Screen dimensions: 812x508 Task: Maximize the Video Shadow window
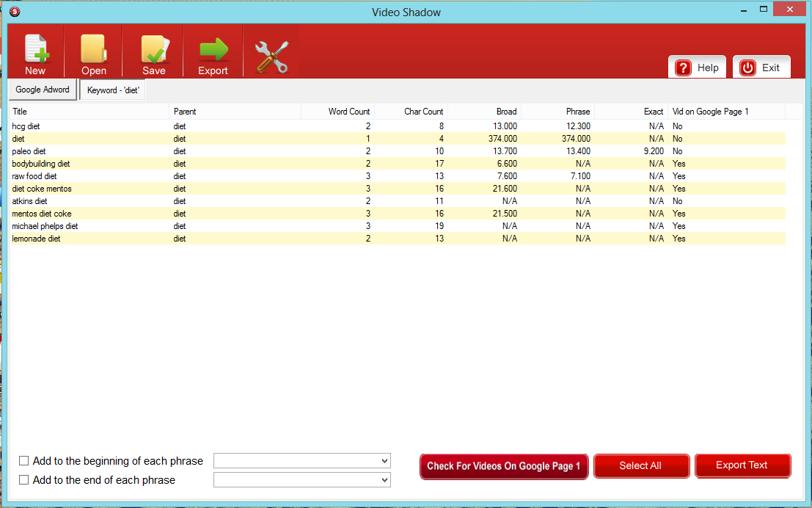(764, 10)
